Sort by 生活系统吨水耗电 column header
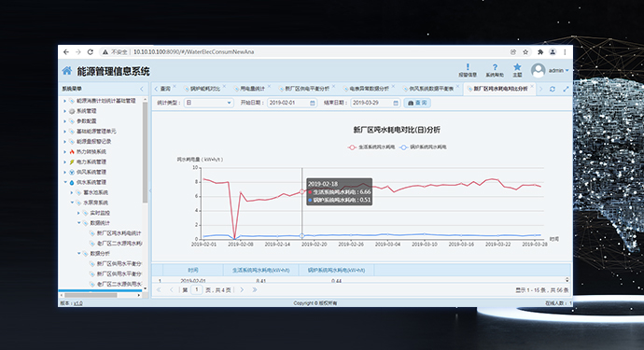This screenshot has width=644, height=350. pyautogui.click(x=260, y=271)
